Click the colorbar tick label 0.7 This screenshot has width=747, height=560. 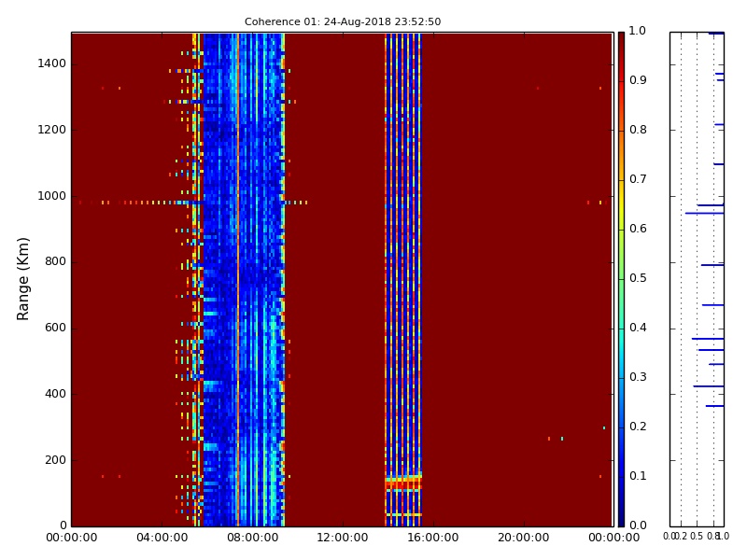click(x=638, y=179)
